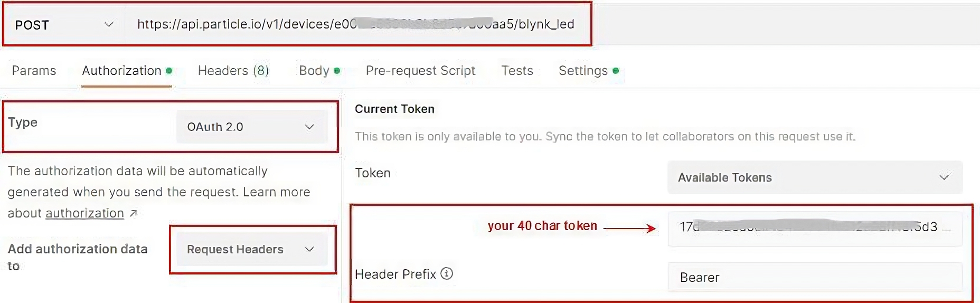Click the external link arrow icon

tap(133, 213)
